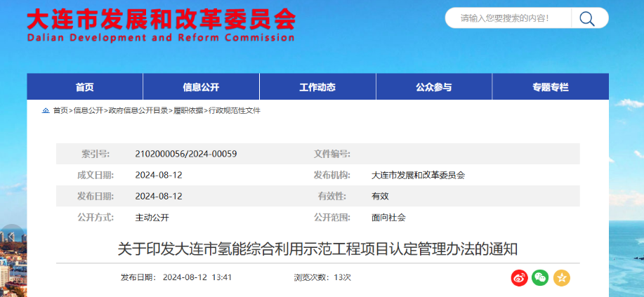The height and width of the screenshot is (297, 644).
Task: Click the English subtitle Dalian Development and Reform Commission
Action: [x=161, y=37]
